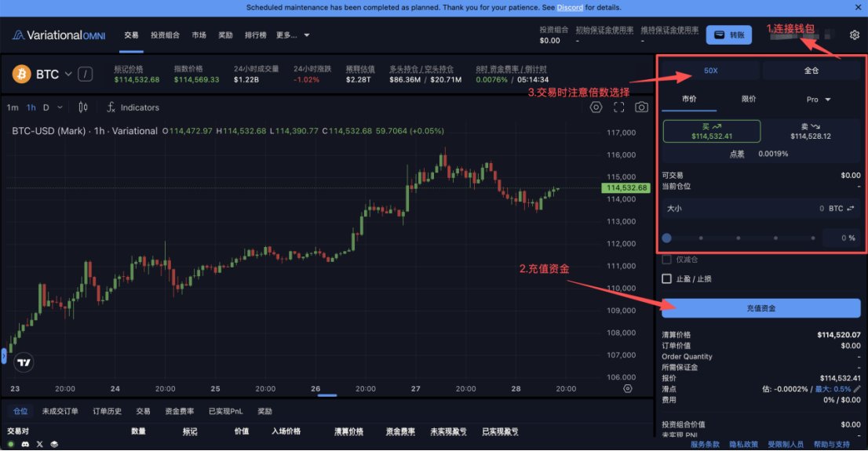Click the chart's horizontal scroll indicator under the time axis
Image resolution: width=868 pixels, height=451 pixels.
pyautogui.click(x=327, y=395)
